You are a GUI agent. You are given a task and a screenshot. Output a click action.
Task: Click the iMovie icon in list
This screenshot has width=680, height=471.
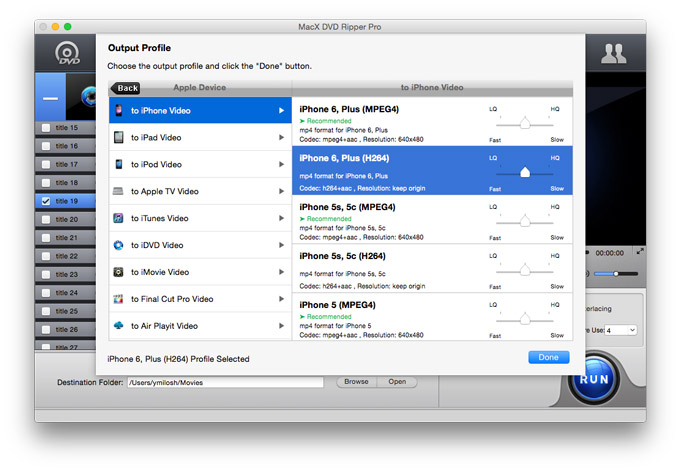pyautogui.click(x=118, y=272)
